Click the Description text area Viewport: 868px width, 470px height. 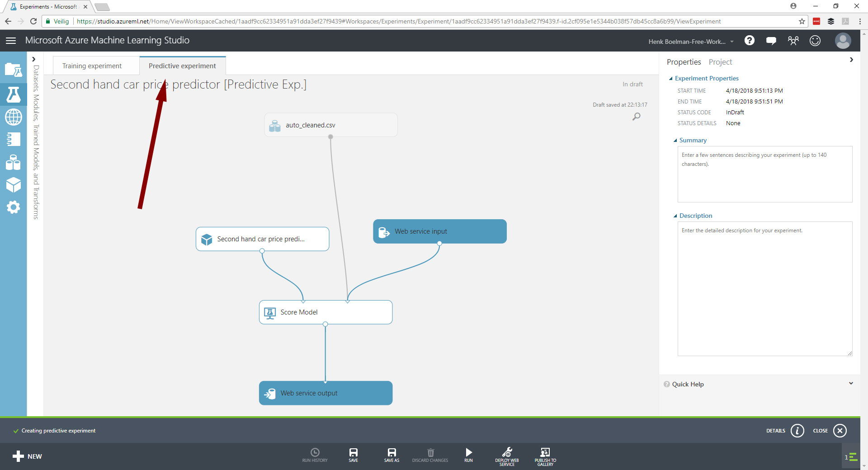tap(764, 289)
